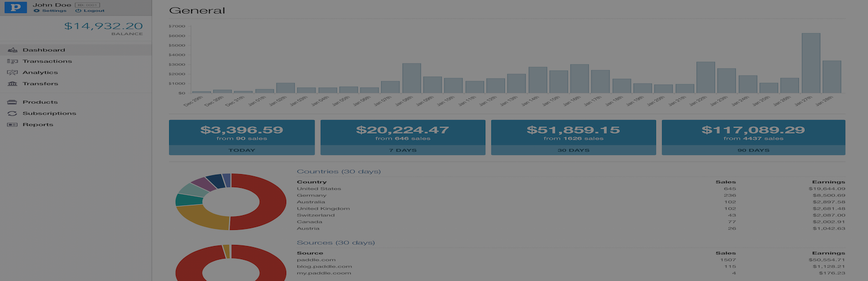The image size is (868, 281).
Task: Click the Reports icon in sidebar
Action: click(x=12, y=125)
